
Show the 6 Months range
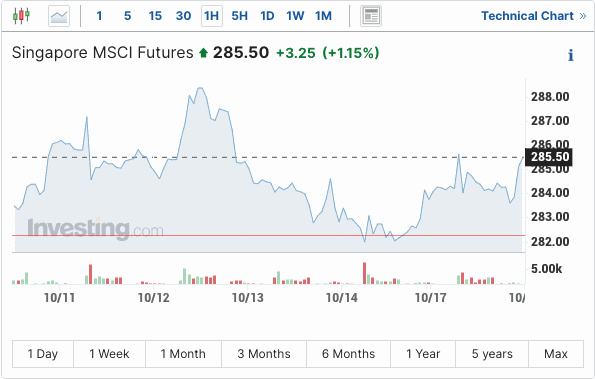click(x=348, y=354)
